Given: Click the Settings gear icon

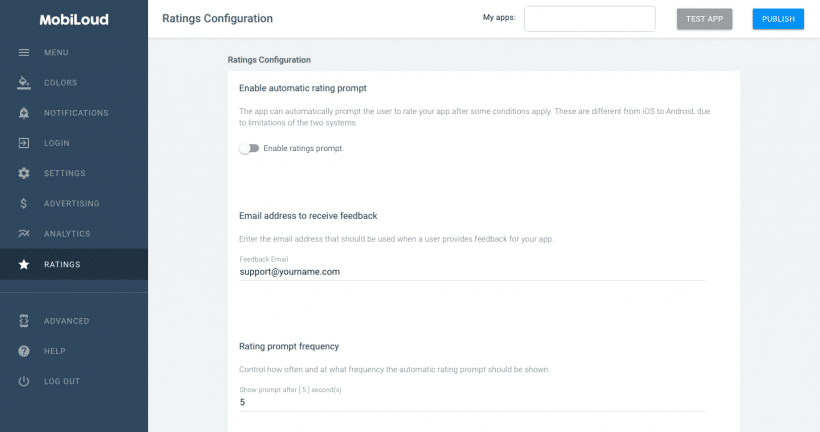Looking at the screenshot, I should [x=24, y=173].
